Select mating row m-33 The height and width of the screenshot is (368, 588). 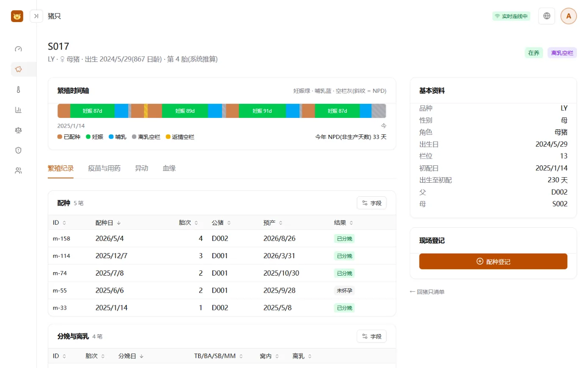pyautogui.click(x=222, y=308)
